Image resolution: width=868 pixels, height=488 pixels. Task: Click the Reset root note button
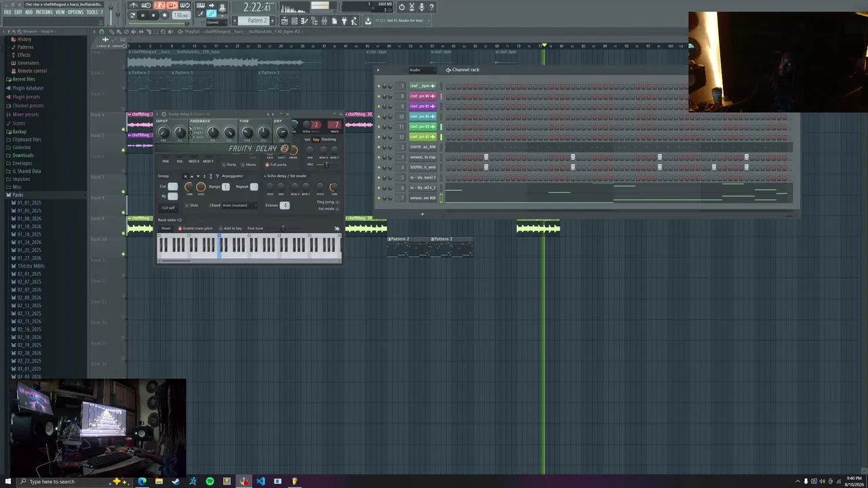point(166,228)
